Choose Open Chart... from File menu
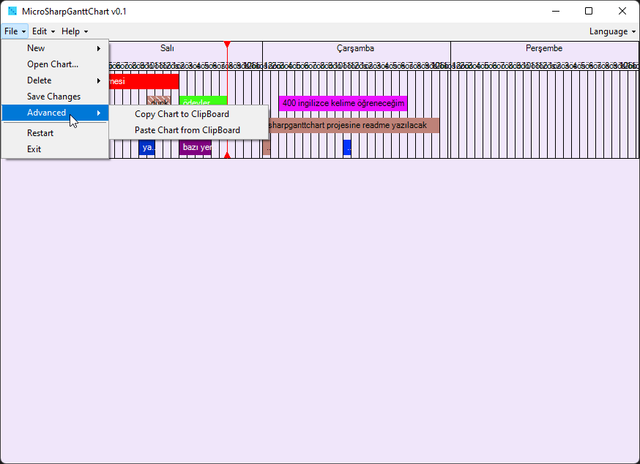 [52, 64]
